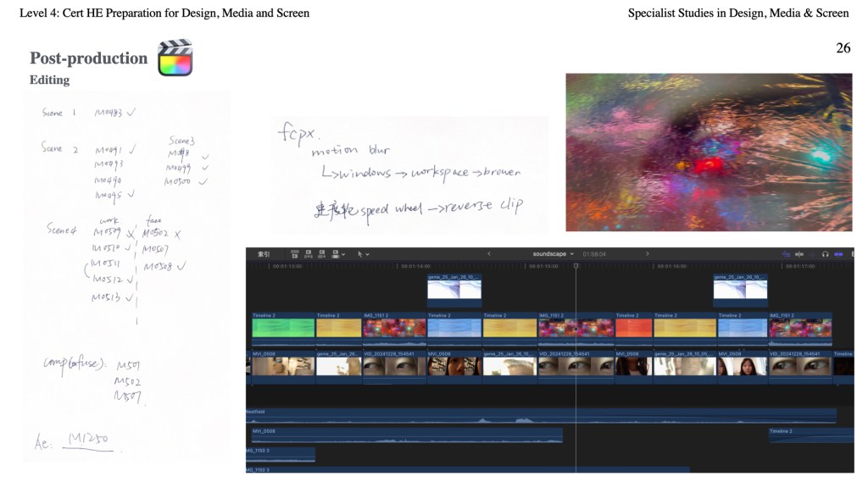868x488 pixels.
Task: Select the arrow selection tool
Action: (x=359, y=253)
